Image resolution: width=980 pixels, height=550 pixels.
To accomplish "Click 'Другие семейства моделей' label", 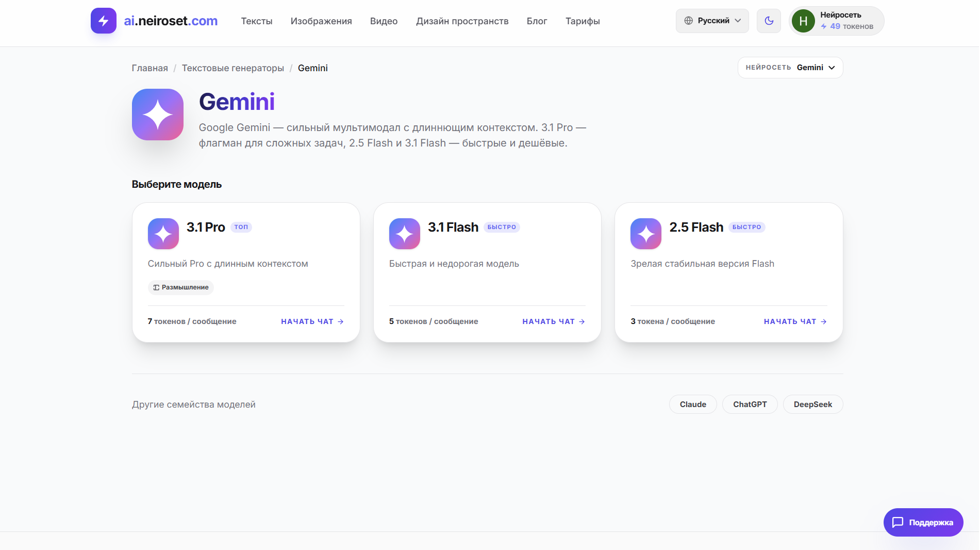I will pyautogui.click(x=194, y=405).
